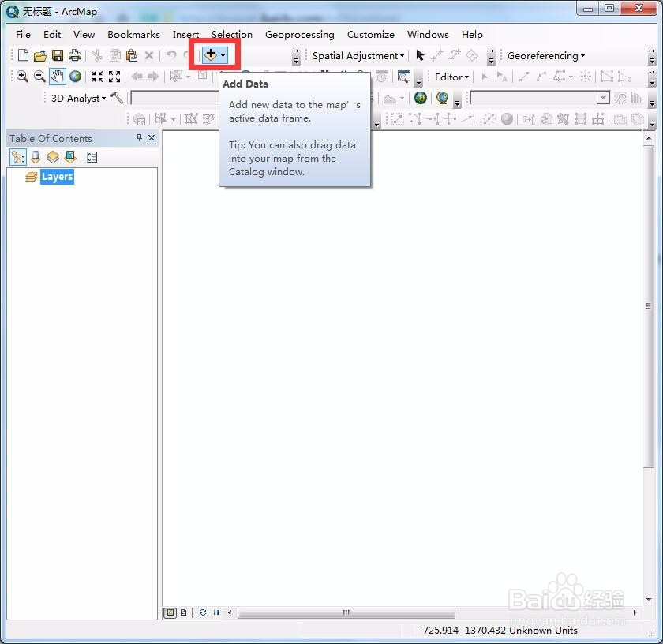The image size is (663, 644).
Task: Save the current map document
Action: click(x=57, y=55)
